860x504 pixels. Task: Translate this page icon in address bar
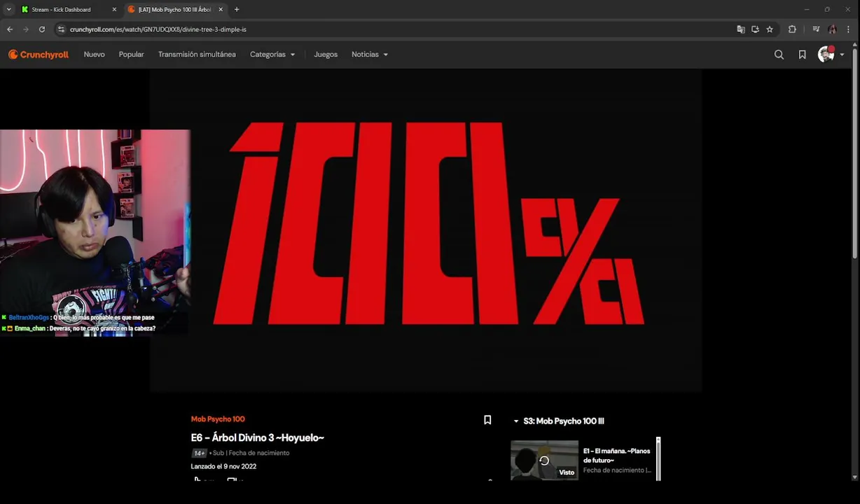pos(741,29)
